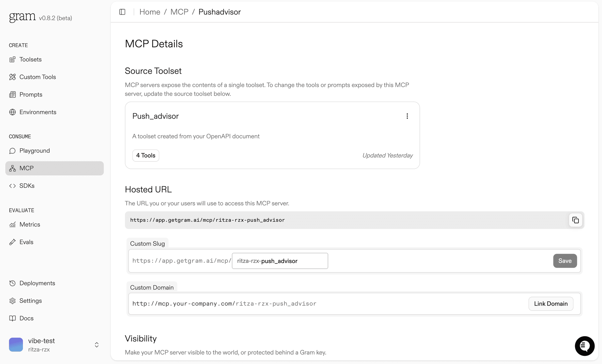Screen dimensions: 602x364
Task: Expand the vibe-test workspace switcher
Action: pos(97,345)
